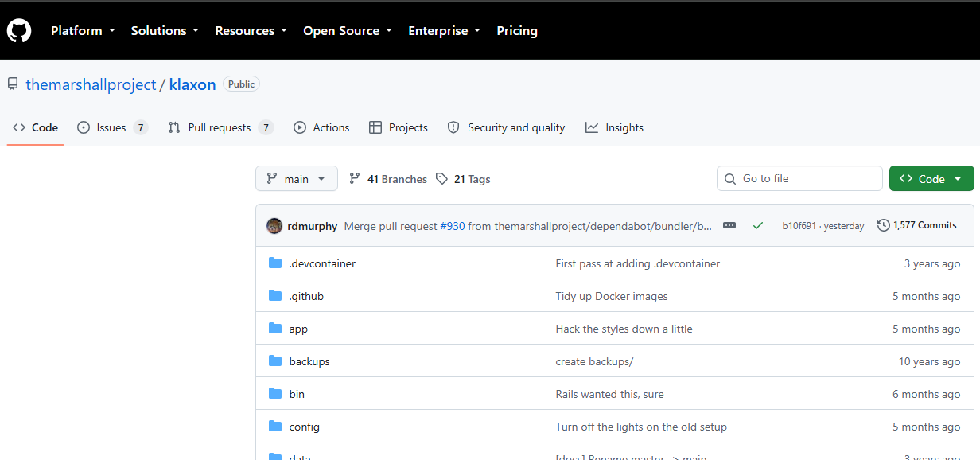
Task: Click the Issues count badge 7
Action: [x=140, y=127]
